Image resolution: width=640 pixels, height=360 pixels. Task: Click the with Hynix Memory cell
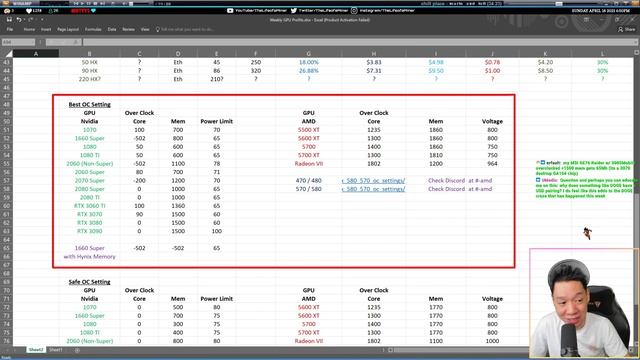tap(89, 257)
